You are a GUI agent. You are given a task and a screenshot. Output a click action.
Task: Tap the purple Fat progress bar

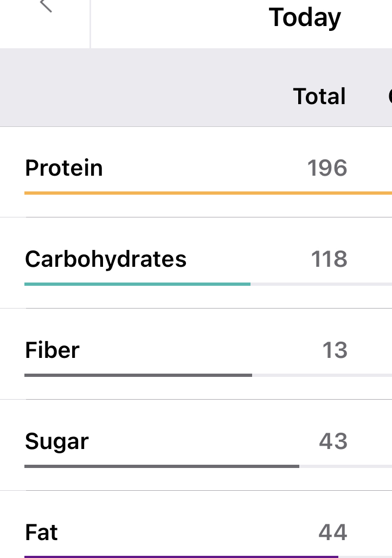(181, 556)
